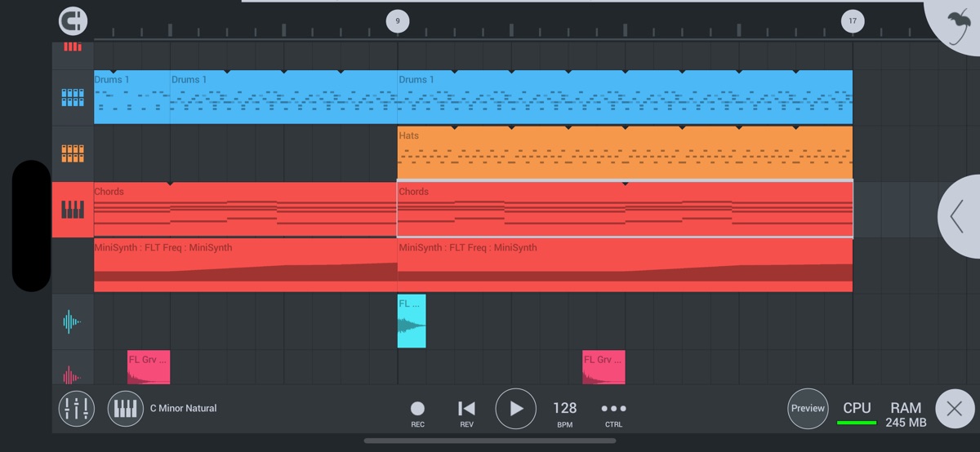Select the red Chords piano track icon
Image resolution: width=980 pixels, height=452 pixels.
pyautogui.click(x=73, y=210)
